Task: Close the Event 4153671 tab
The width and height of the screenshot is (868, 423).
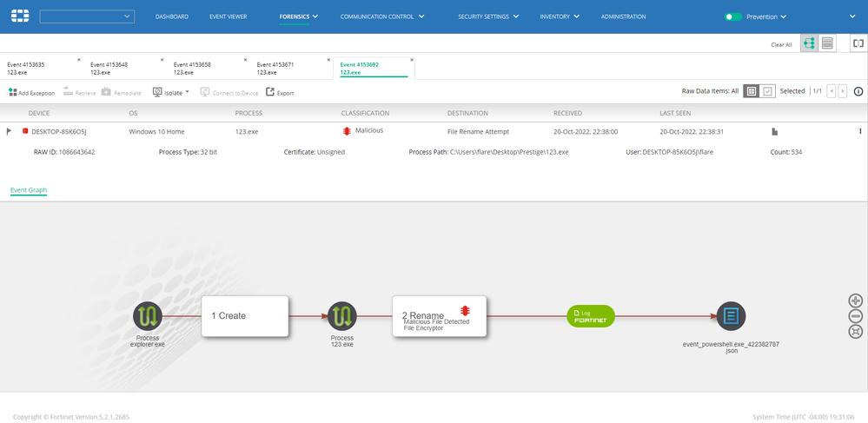Action: pos(328,60)
